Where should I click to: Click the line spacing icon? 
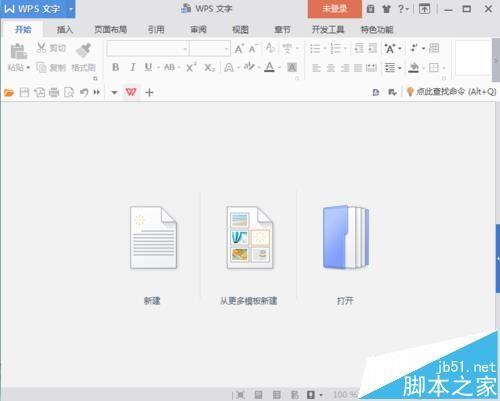coord(390,68)
